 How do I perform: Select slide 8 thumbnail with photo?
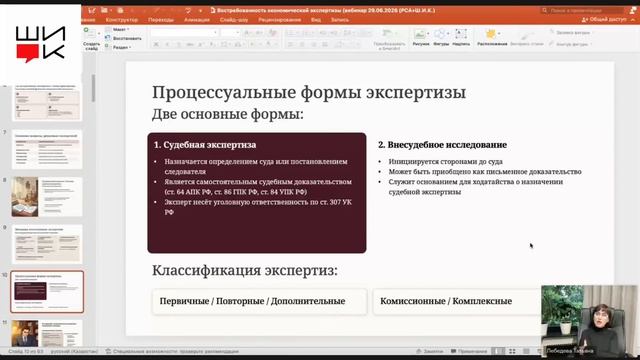tap(47, 197)
